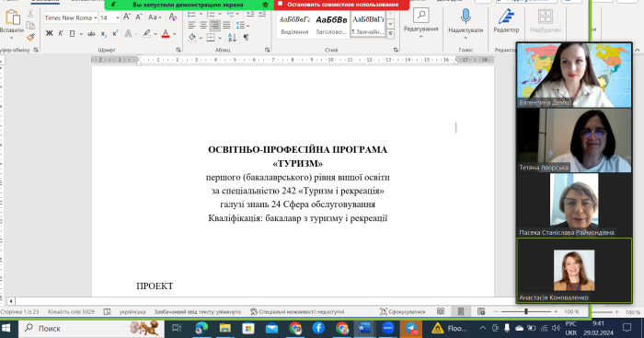
Task: Expand the styles gallery more arrow
Action: (x=391, y=34)
